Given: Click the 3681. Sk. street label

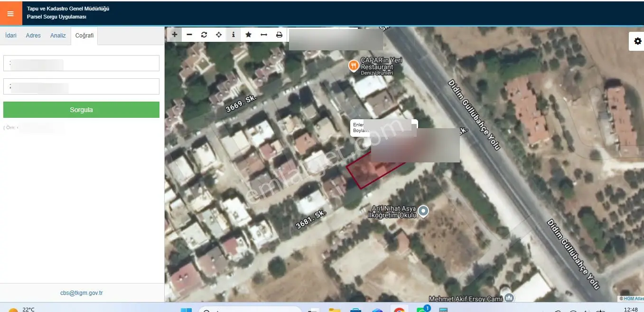Looking at the screenshot, I should click(311, 220).
